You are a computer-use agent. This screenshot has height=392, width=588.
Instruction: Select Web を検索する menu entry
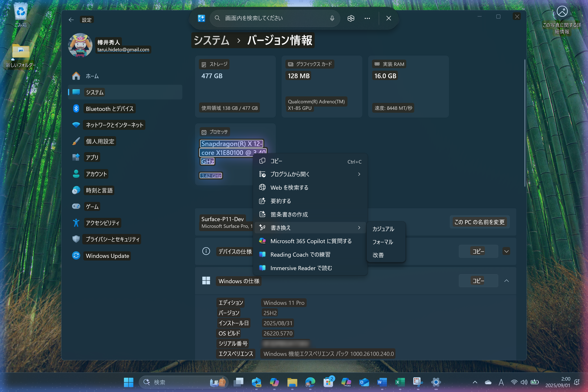click(289, 187)
